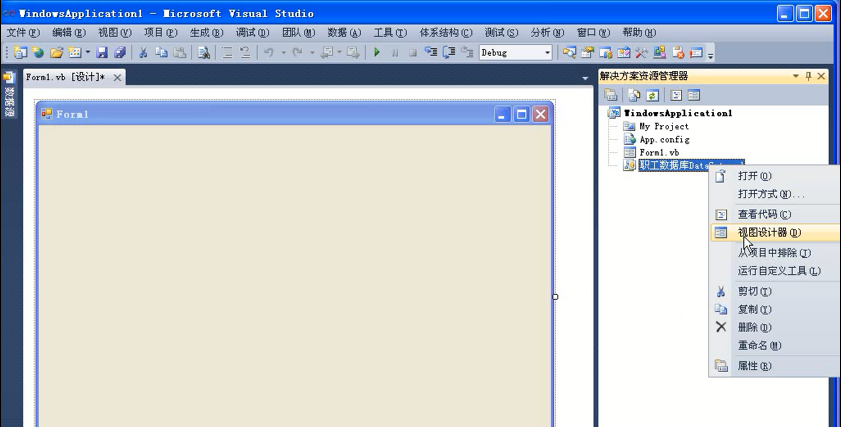Click the Toolbox wrench and hammer icon

[x=641, y=53]
